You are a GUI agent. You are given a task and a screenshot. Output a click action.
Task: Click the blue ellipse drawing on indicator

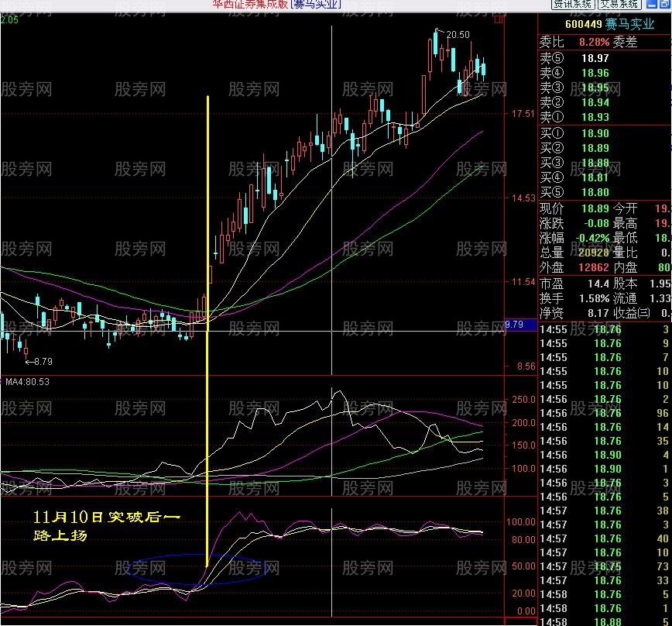click(x=197, y=569)
